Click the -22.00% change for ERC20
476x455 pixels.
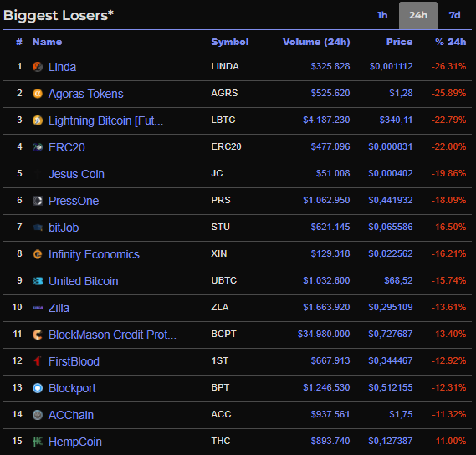coord(448,146)
